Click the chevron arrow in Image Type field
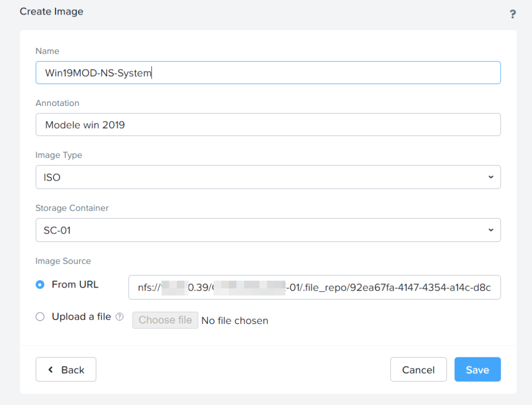The image size is (532, 405). 490,177
